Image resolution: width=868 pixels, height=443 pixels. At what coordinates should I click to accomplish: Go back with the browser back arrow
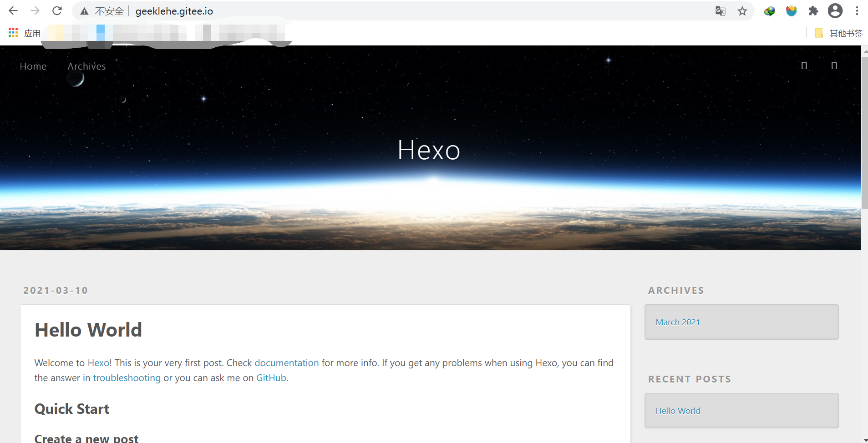coord(13,11)
